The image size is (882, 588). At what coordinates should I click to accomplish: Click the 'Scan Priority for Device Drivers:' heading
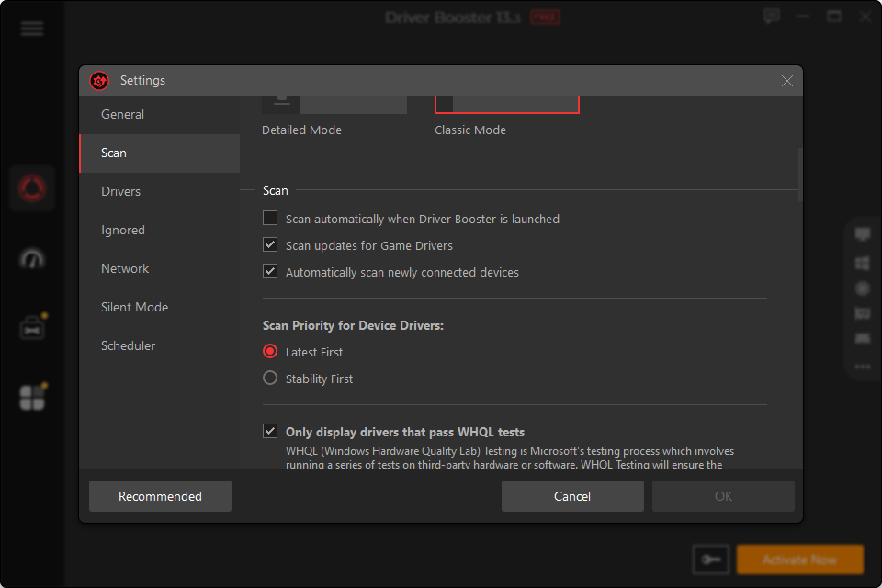click(x=353, y=326)
